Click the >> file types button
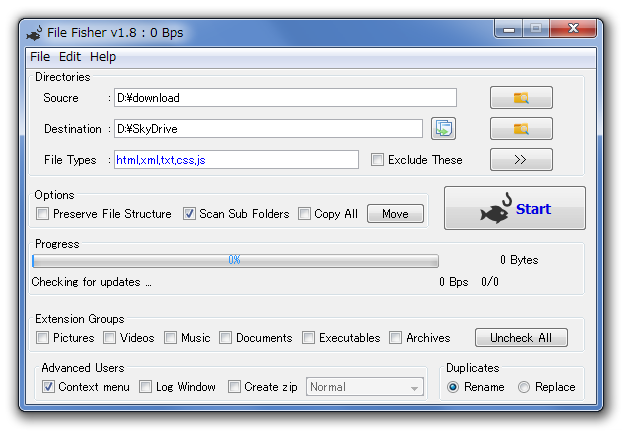The width and height of the screenshot is (625, 433). pyautogui.click(x=521, y=159)
